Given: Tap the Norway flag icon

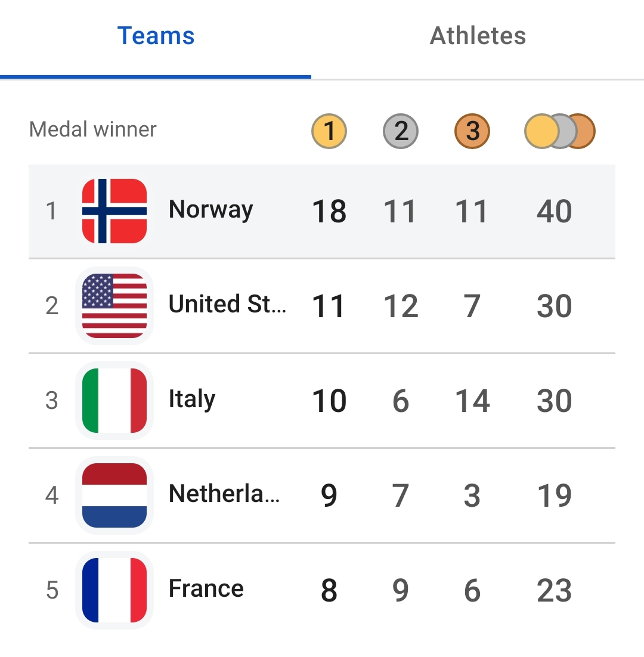Looking at the screenshot, I should point(114,211).
